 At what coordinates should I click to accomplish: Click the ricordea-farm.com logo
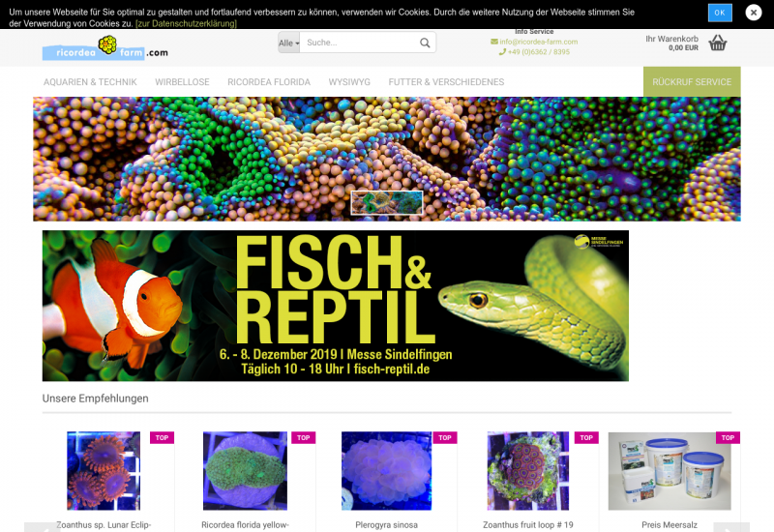pos(104,47)
